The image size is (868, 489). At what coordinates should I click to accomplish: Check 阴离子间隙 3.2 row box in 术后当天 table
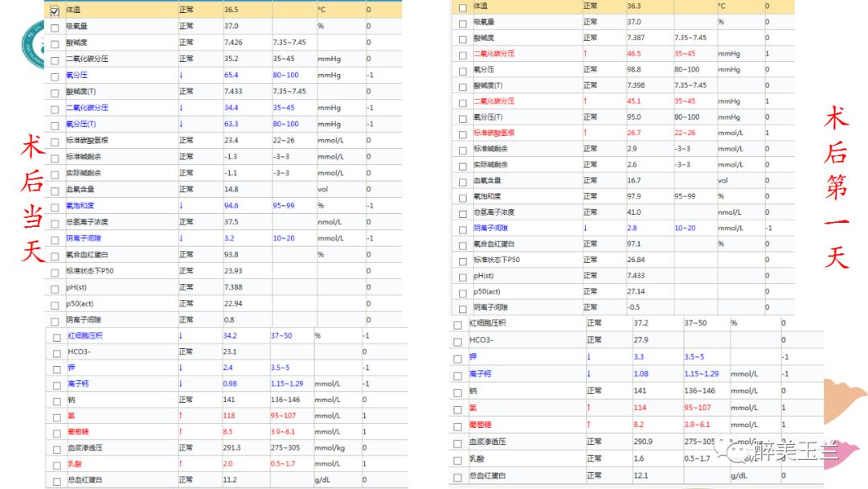(x=55, y=240)
